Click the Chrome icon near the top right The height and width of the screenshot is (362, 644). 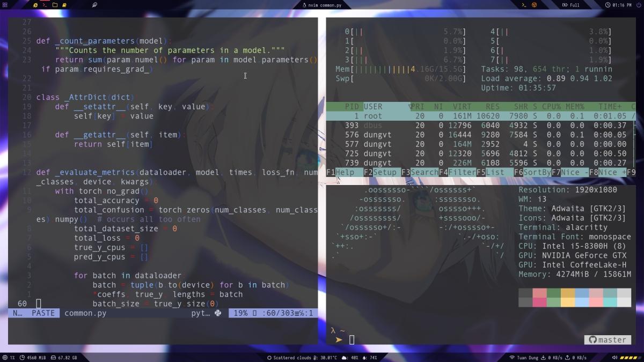point(535,4)
